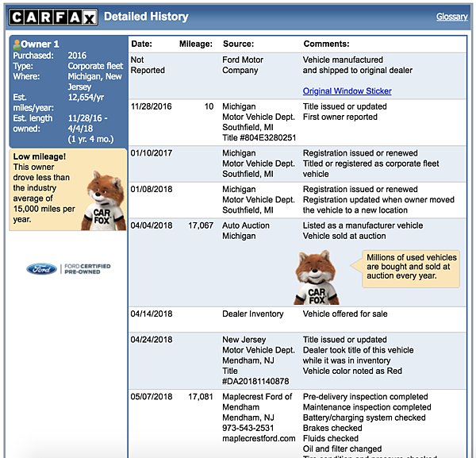Screen dimensions: 476x458
Task: Click Oil and filter changed comment
Action: click(x=342, y=449)
